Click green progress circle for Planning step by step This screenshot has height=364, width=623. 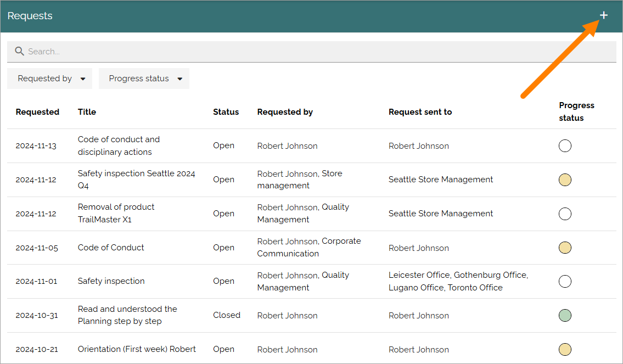pyautogui.click(x=565, y=316)
